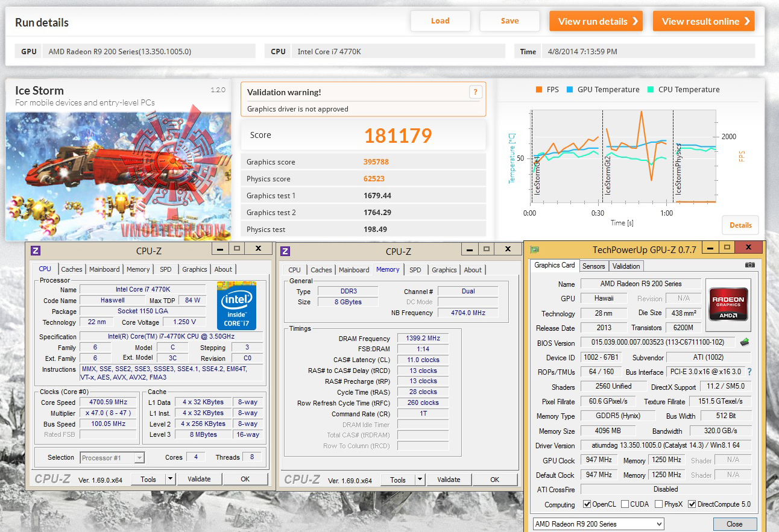Click the validation warning help icon
The height and width of the screenshot is (532, 779).
pyautogui.click(x=475, y=92)
